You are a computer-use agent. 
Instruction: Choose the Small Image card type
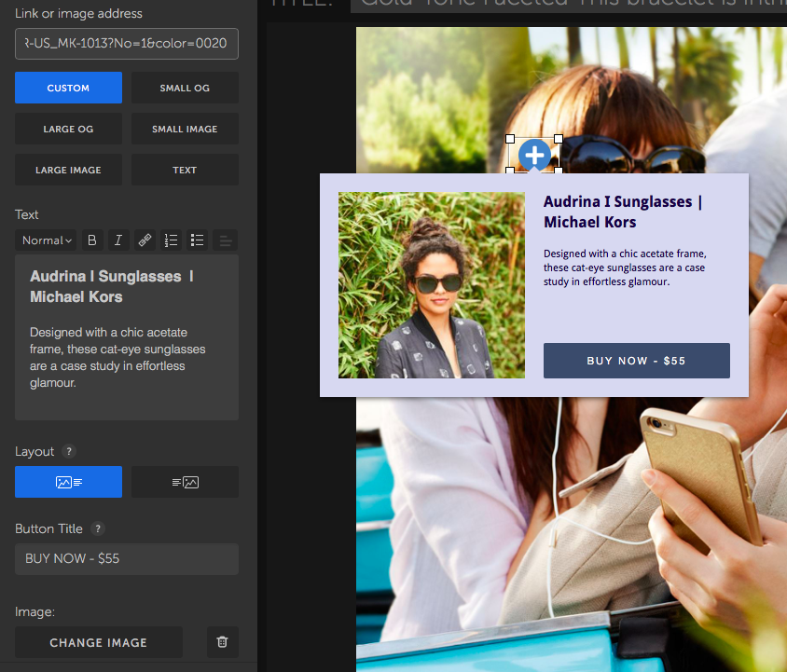185,129
